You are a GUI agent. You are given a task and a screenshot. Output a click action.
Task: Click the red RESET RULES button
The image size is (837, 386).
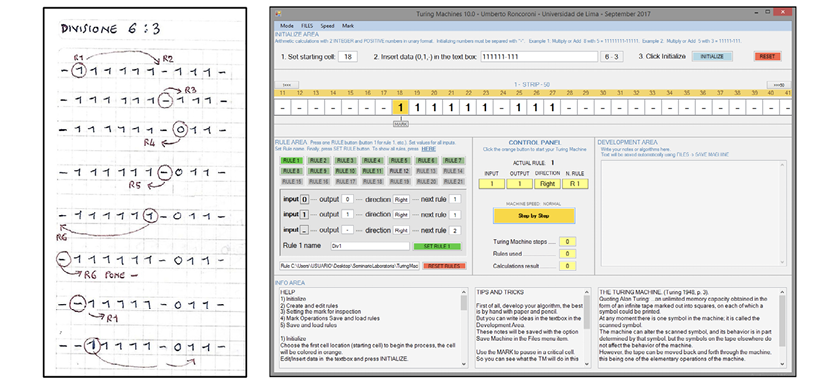[444, 265]
